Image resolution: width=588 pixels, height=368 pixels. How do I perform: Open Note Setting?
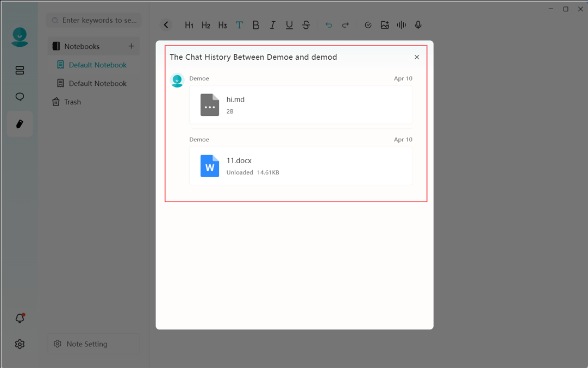[94, 344]
